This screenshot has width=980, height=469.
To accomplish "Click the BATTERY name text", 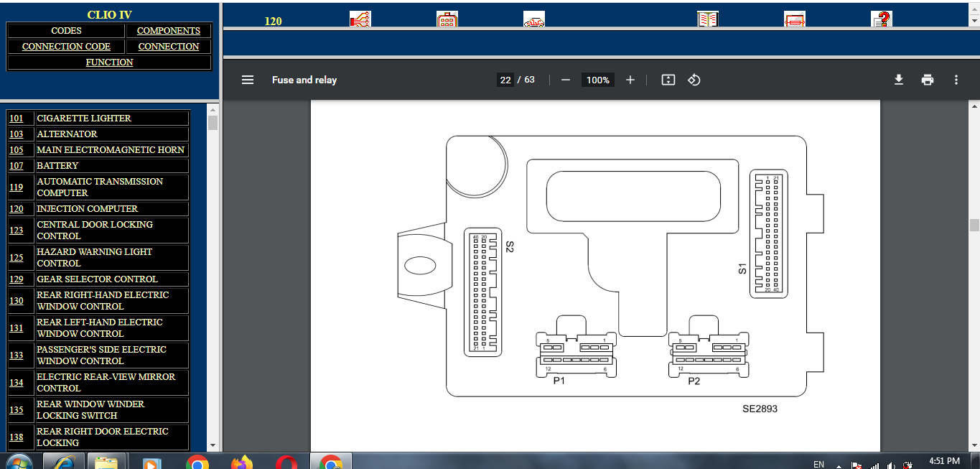I will click(57, 166).
